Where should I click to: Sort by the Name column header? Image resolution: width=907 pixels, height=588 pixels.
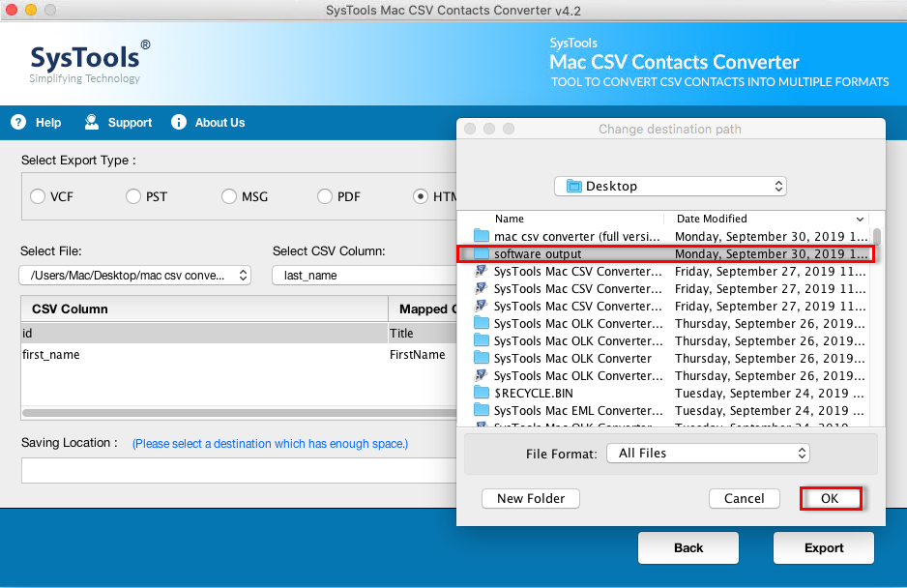pos(509,219)
